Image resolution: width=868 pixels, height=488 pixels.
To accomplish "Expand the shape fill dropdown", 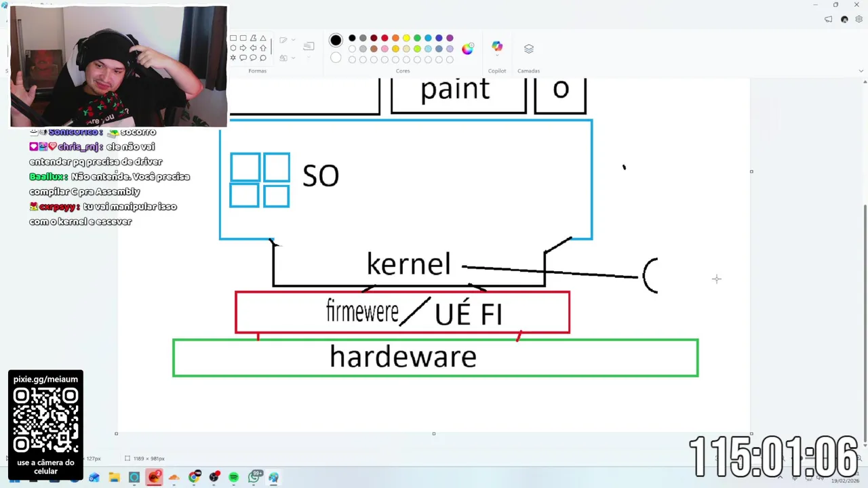I will pyautogui.click(x=293, y=58).
